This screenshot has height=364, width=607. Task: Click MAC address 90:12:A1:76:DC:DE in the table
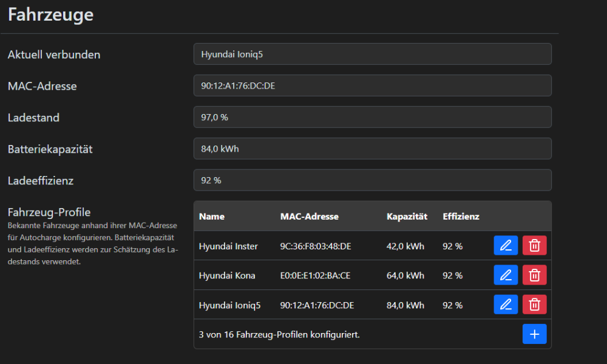point(317,306)
